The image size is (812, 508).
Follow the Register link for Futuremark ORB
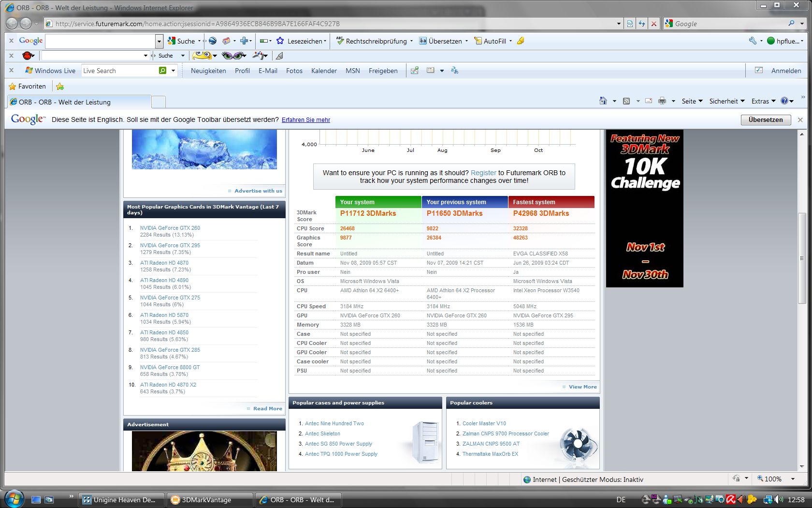click(483, 173)
